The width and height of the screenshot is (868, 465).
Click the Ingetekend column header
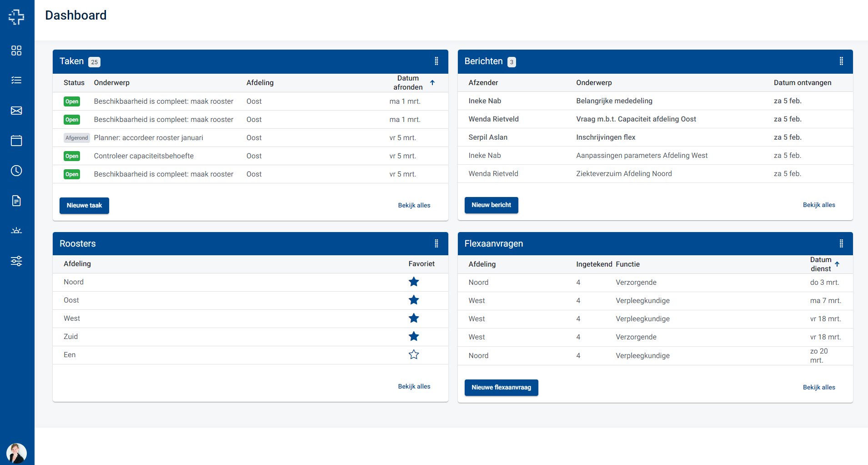tap(594, 264)
